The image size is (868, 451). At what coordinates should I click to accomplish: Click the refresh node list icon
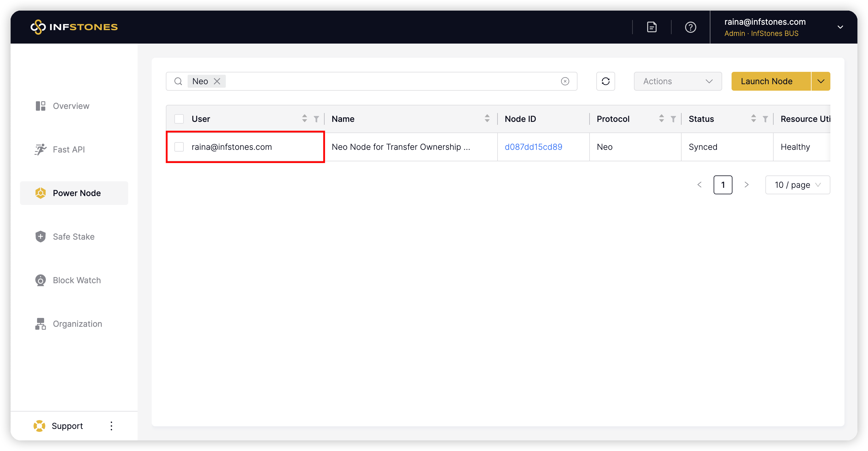[x=605, y=81]
